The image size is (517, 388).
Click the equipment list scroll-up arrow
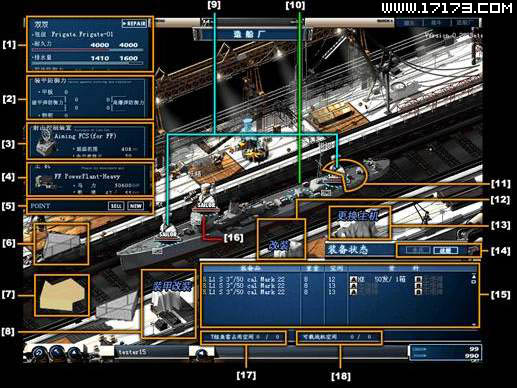[x=474, y=276]
